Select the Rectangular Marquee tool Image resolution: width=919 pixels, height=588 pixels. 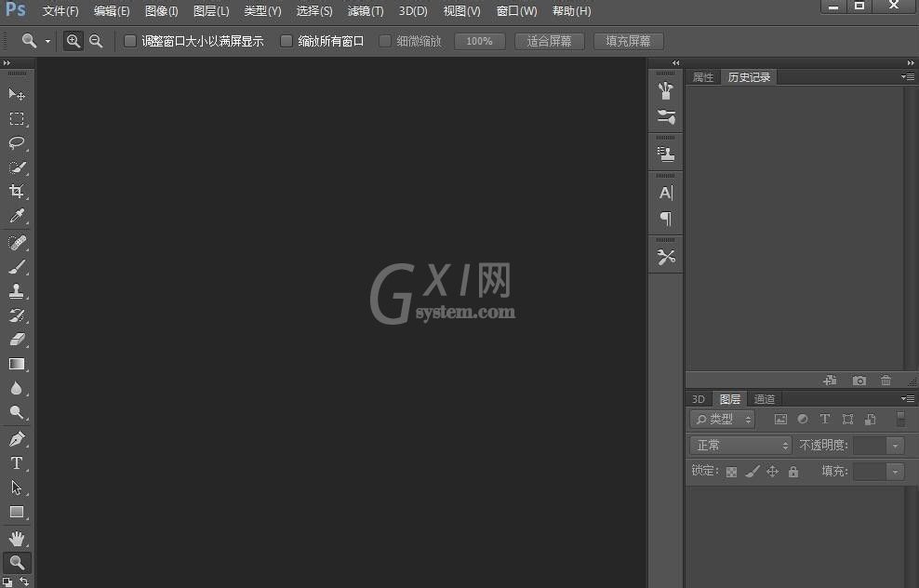[x=17, y=119]
